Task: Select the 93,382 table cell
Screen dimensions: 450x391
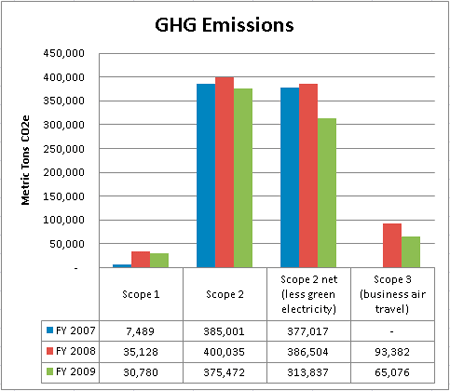Action: pyautogui.click(x=392, y=352)
